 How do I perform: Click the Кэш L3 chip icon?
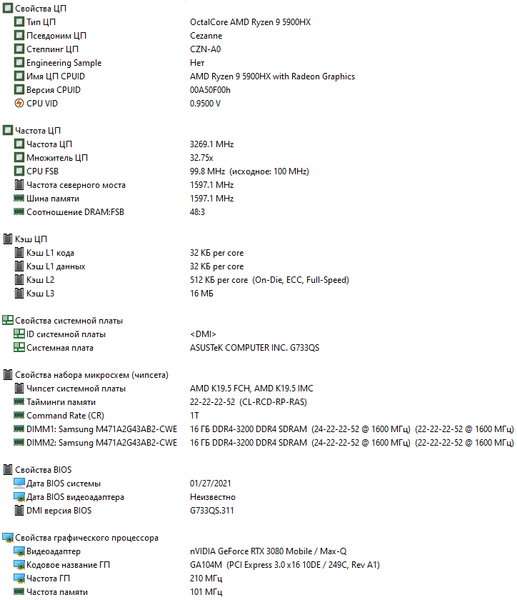point(19,293)
